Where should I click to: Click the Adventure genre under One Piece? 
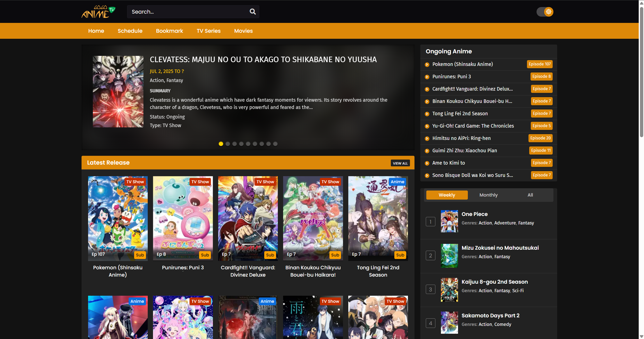(505, 223)
